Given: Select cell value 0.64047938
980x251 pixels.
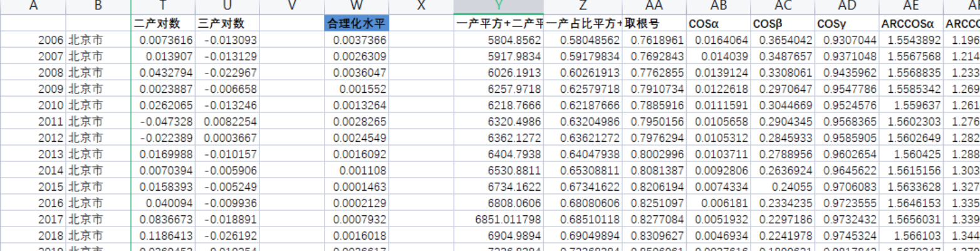Looking at the screenshot, I should click(583, 154).
